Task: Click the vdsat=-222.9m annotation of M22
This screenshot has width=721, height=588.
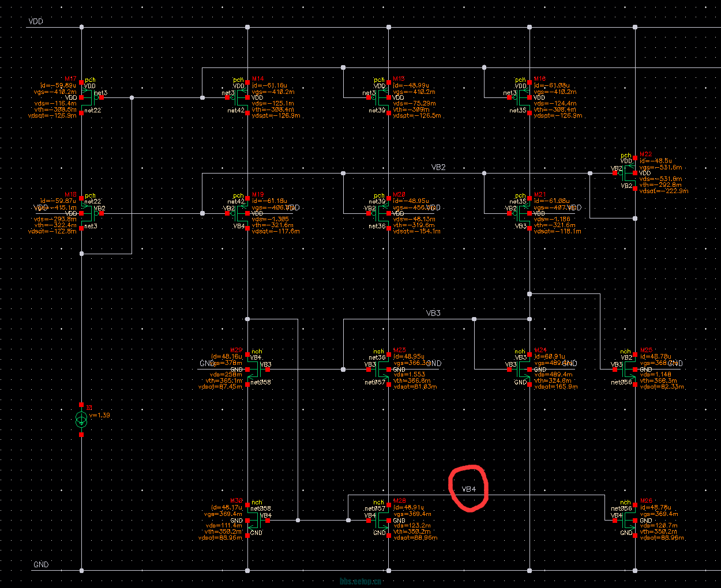Action: (663, 191)
